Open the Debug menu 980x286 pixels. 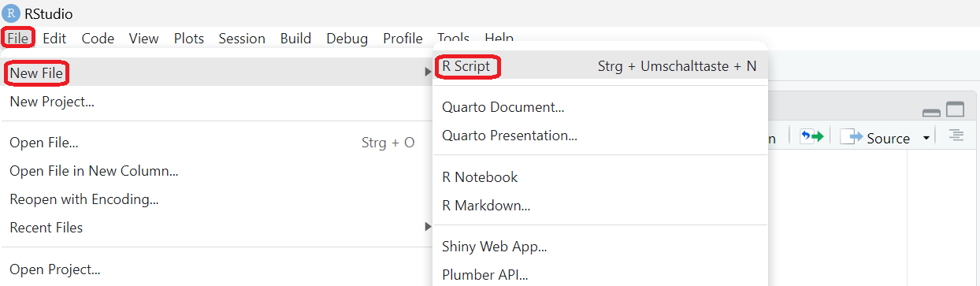click(x=347, y=38)
